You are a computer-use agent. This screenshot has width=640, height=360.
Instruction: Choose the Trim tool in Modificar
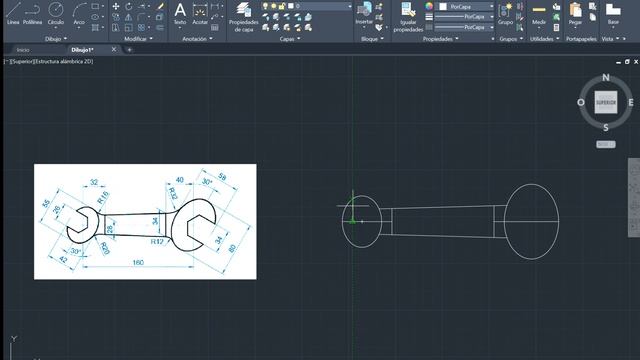(142, 6)
